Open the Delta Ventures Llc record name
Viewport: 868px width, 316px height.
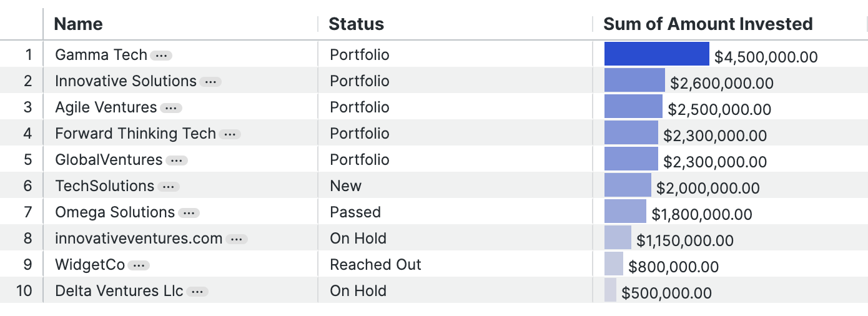tap(119, 291)
